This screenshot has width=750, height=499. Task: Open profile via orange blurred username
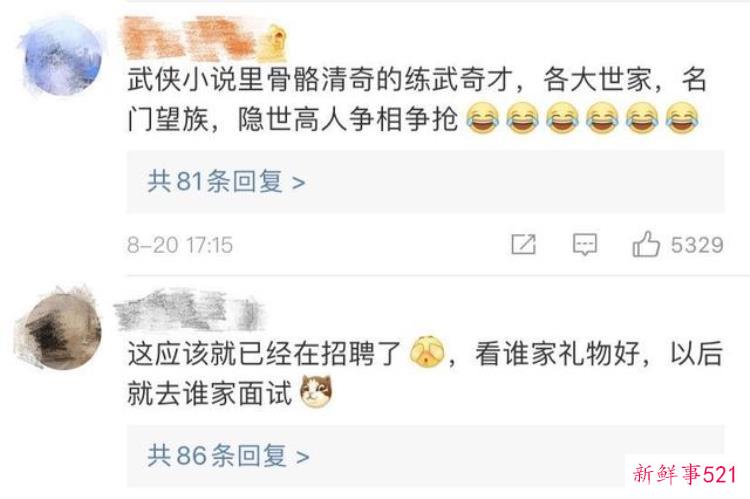(192, 38)
